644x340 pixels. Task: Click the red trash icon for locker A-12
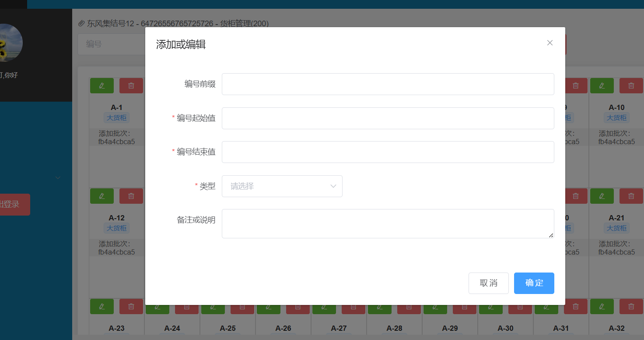click(131, 196)
